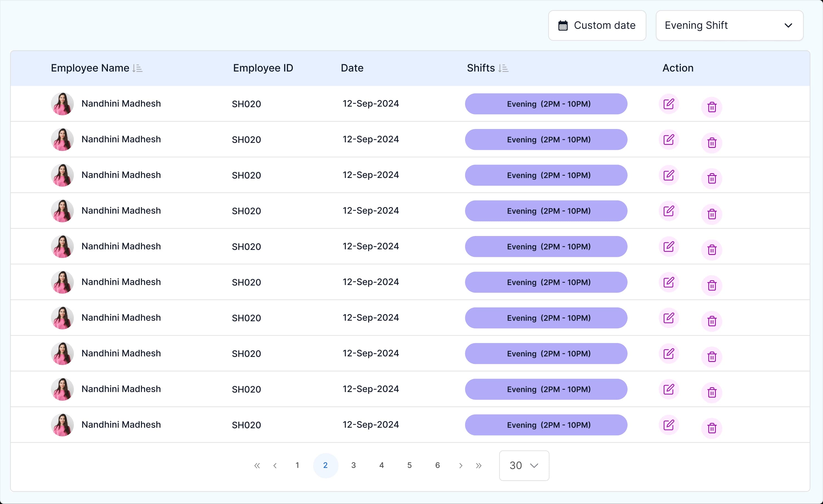The image size is (823, 504).
Task: Click the edit icon in the first row
Action: (x=669, y=104)
